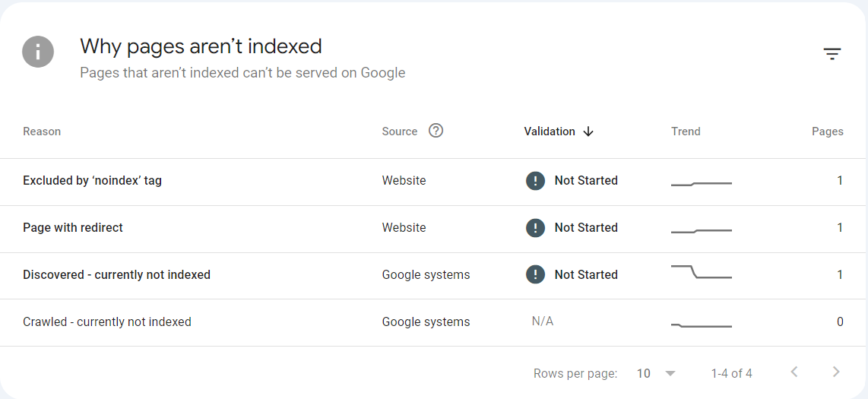The image size is (868, 399).
Task: Click the Reason column header
Action: pyautogui.click(x=42, y=131)
